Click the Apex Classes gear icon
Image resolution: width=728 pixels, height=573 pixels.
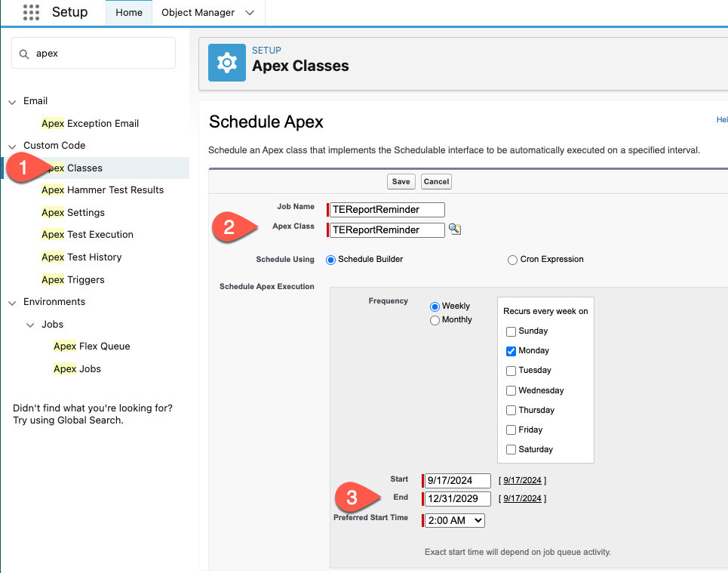point(227,63)
